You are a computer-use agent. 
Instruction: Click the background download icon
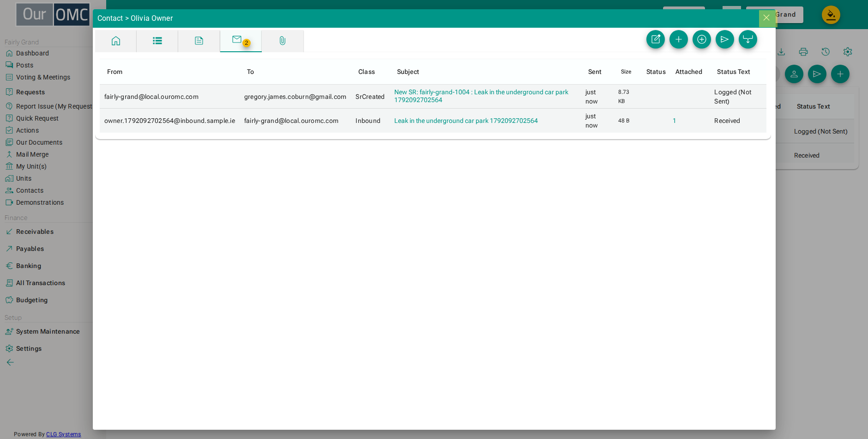point(781,52)
